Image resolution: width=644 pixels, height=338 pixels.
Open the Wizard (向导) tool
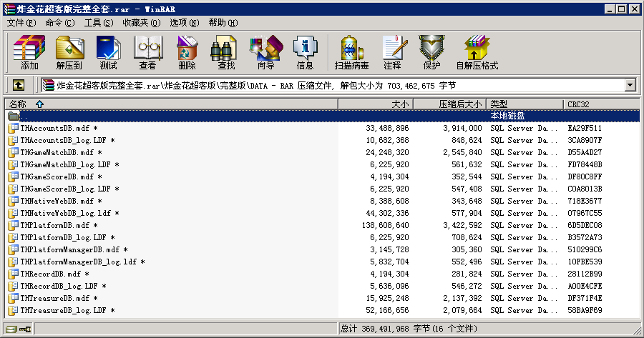tap(265, 52)
